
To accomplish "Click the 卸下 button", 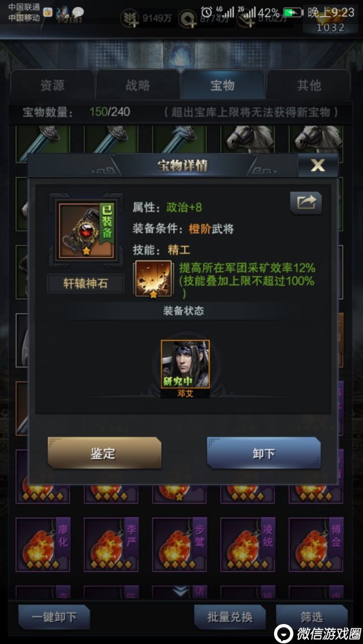I will 264,453.
